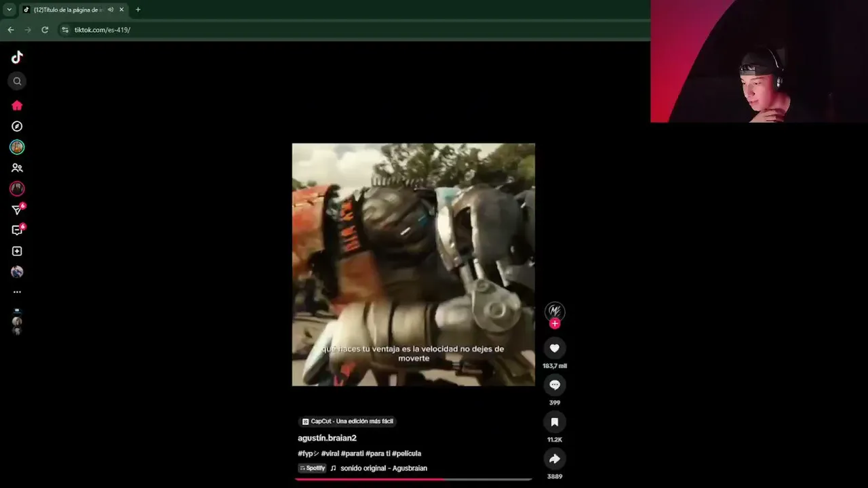Click the CapCut editing suggestion chip

347,422
